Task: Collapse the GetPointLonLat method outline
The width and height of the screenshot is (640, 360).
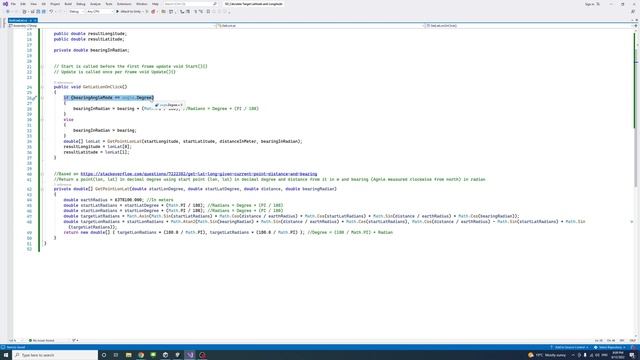Action: pos(42,189)
